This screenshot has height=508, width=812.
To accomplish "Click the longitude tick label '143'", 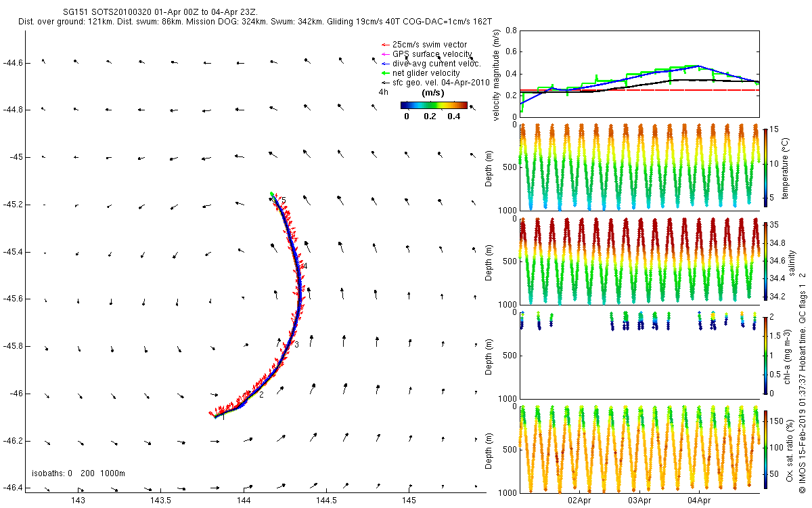I will [x=78, y=500].
